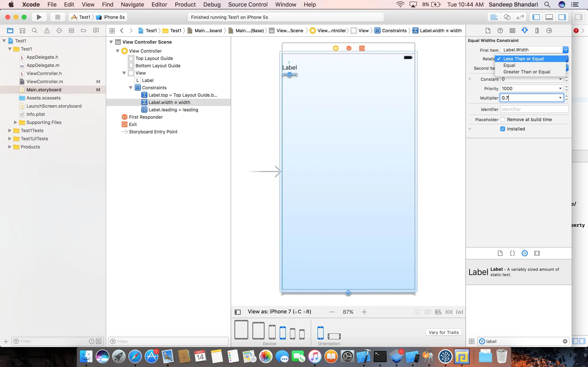Open the Assistant editor
Screen dimensions: 588x367
tap(507, 17)
